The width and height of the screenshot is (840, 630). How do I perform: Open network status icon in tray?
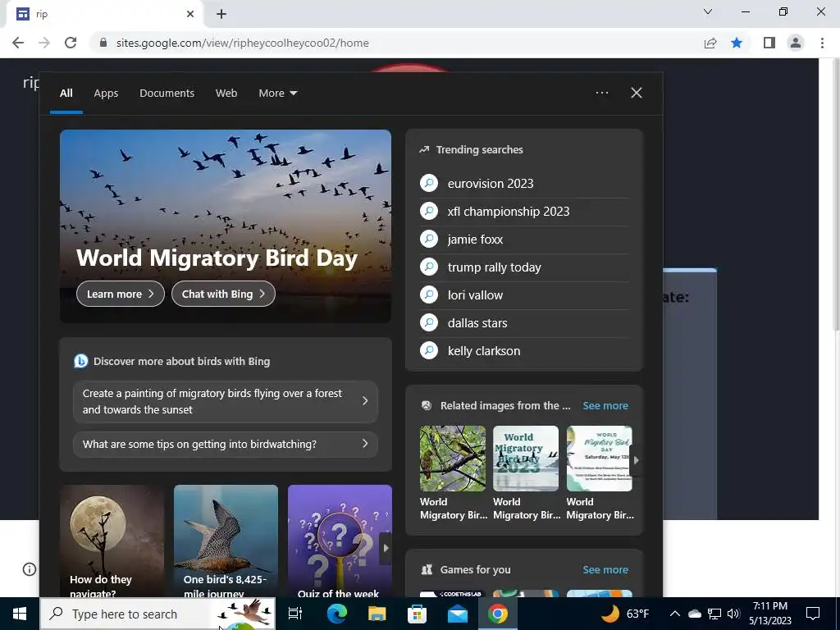pyautogui.click(x=714, y=614)
